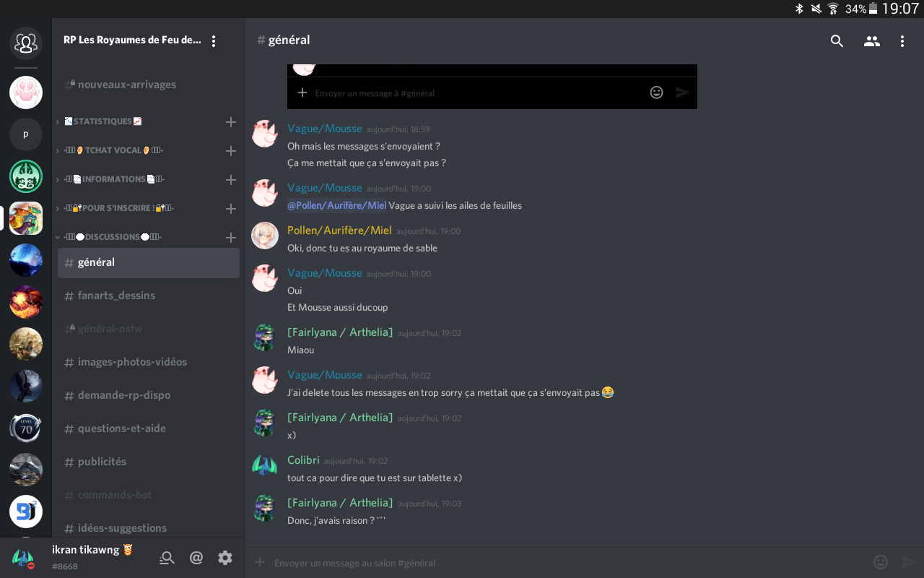This screenshot has height=578, width=924.
Task: Expand the TCHAT VOCAL category
Action: pyautogui.click(x=112, y=150)
